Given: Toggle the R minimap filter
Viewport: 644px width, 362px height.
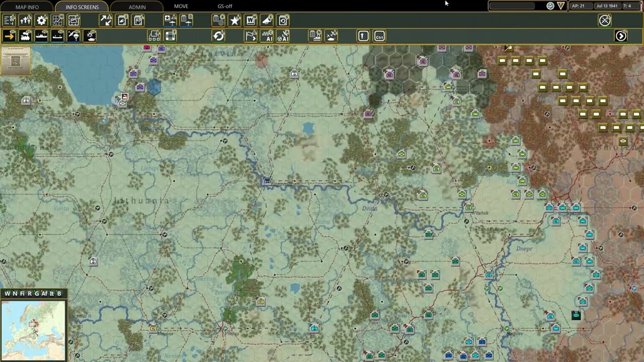Looking at the screenshot, I should (29, 294).
